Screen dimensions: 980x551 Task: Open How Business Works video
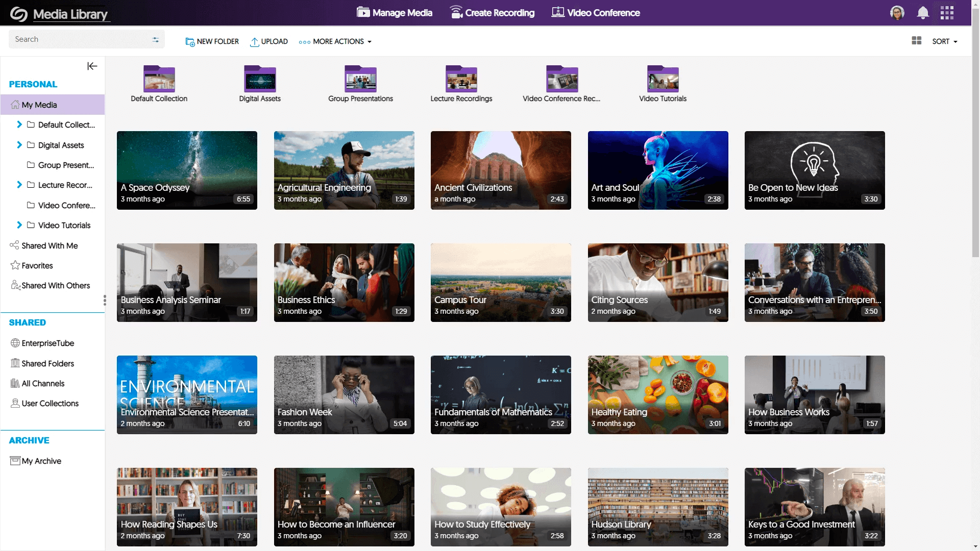[x=815, y=395]
